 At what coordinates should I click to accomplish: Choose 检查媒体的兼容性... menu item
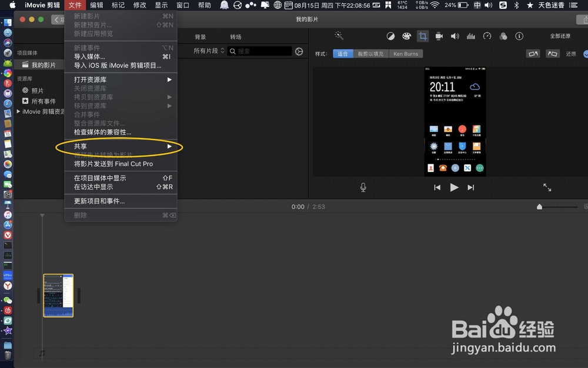click(x=121, y=132)
